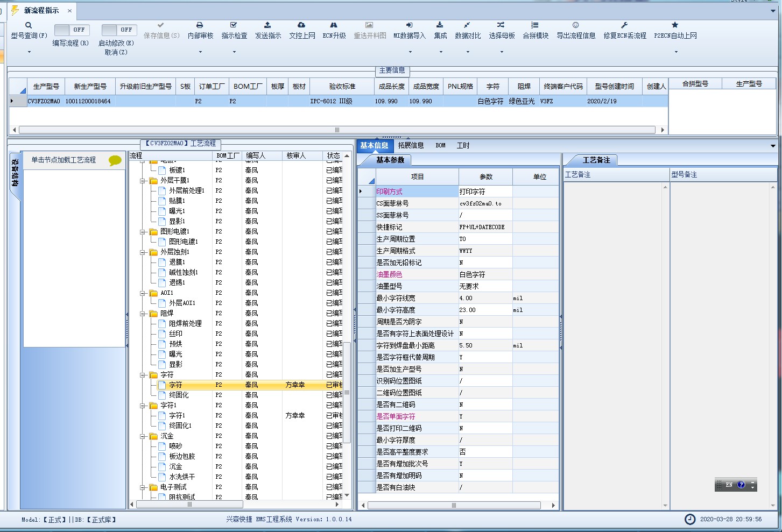782x532 pixels.
Task: Open the P2ECN自动上网 dropdown arrow
Action: click(676, 52)
